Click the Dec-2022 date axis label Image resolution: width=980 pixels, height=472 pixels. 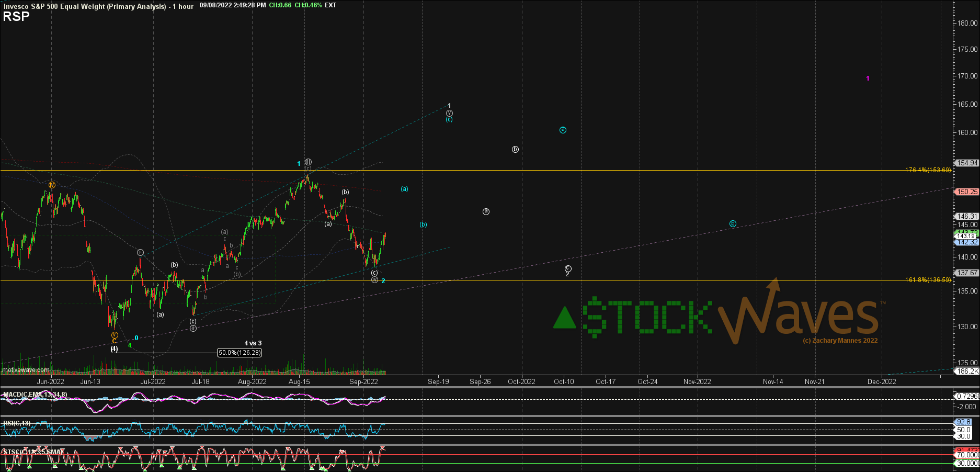click(x=882, y=381)
